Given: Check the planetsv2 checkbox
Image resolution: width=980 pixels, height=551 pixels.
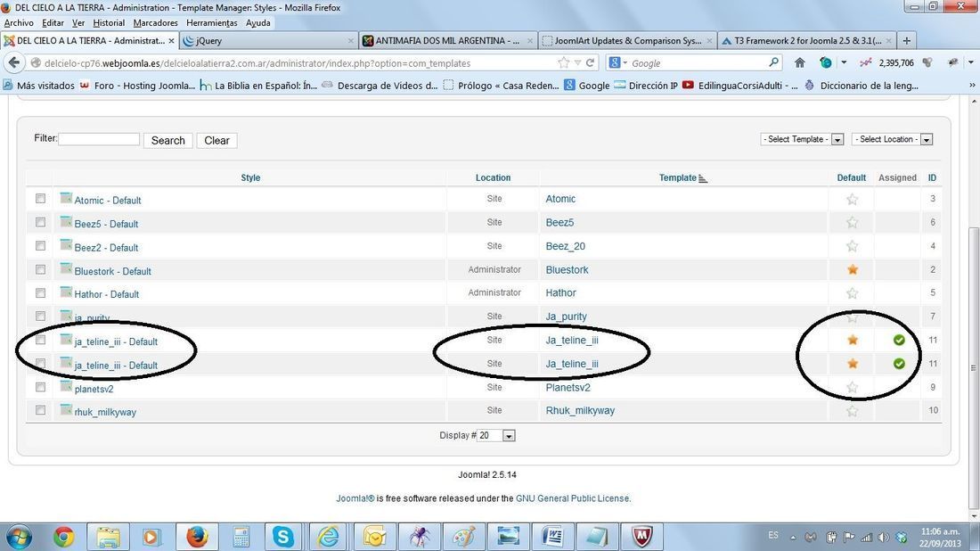Looking at the screenshot, I should pyautogui.click(x=41, y=387).
